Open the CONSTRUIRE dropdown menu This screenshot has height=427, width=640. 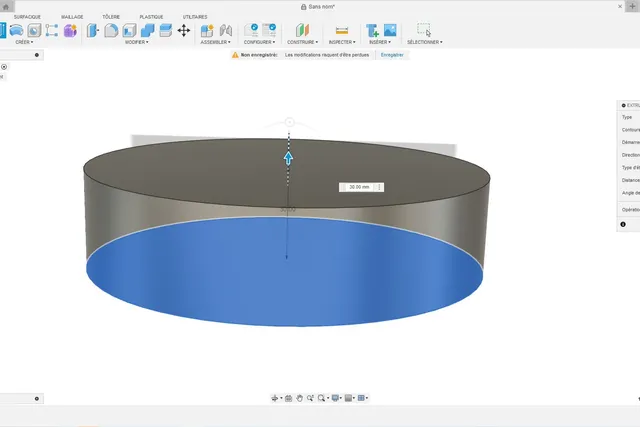point(302,42)
